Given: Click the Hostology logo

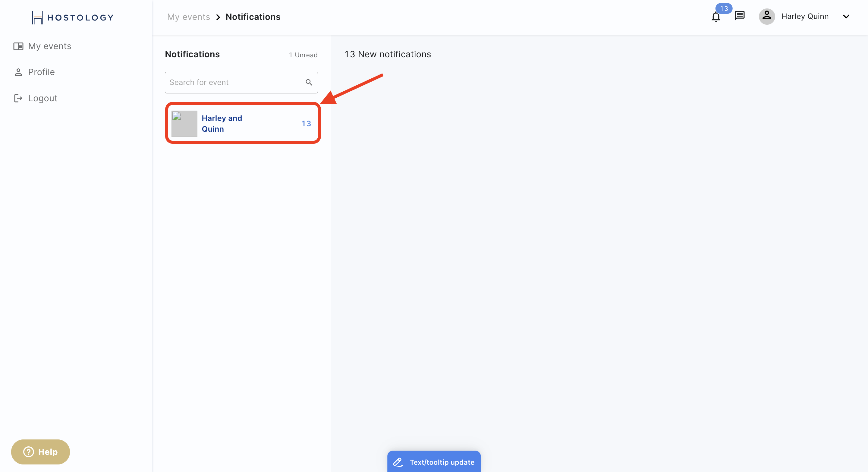Looking at the screenshot, I should click(x=73, y=17).
